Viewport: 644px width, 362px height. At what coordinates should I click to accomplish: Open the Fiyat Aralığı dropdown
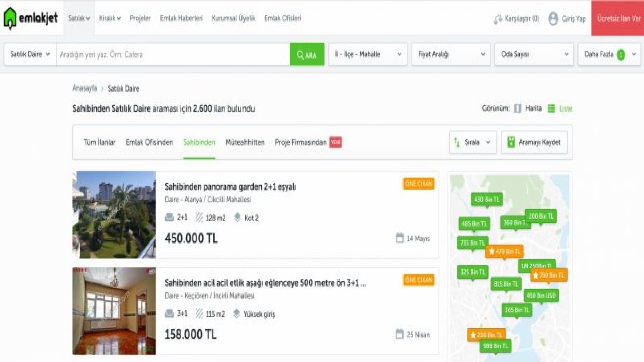point(451,54)
